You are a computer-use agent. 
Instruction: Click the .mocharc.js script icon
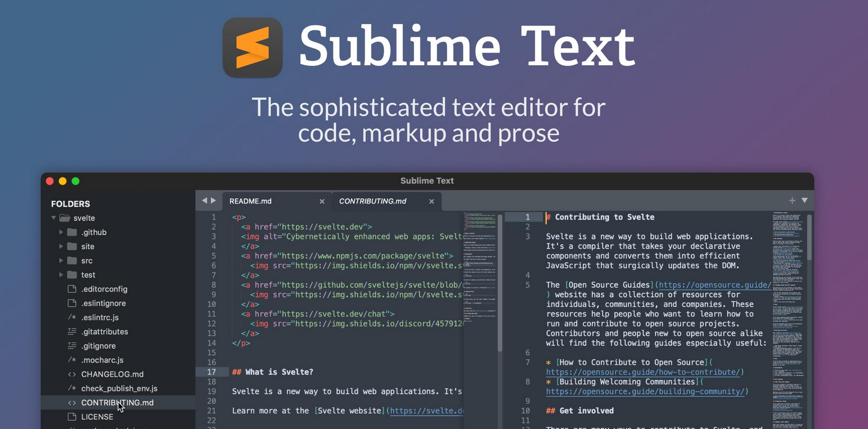point(72,360)
